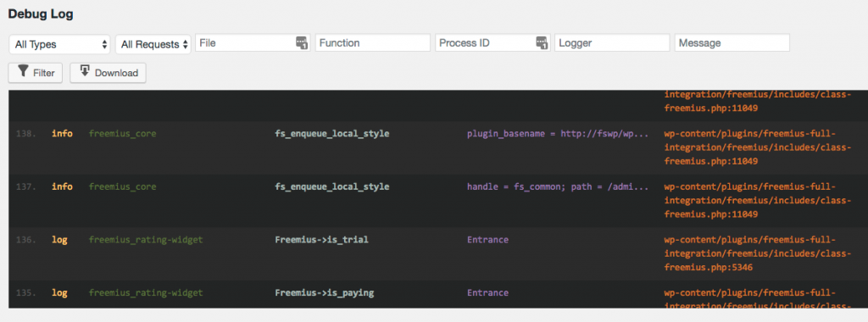Click the funnel icon on Filter button

click(x=23, y=71)
